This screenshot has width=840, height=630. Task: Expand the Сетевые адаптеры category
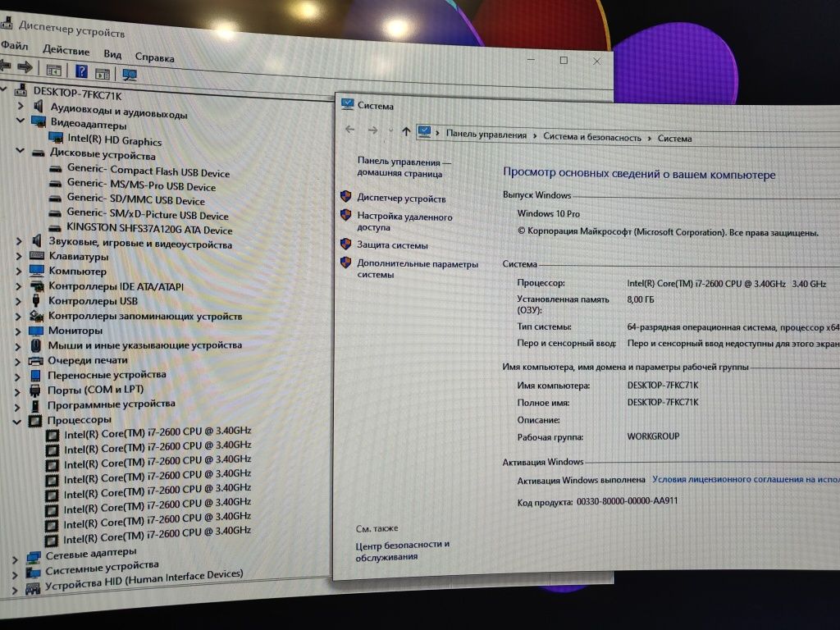pyautogui.click(x=15, y=560)
